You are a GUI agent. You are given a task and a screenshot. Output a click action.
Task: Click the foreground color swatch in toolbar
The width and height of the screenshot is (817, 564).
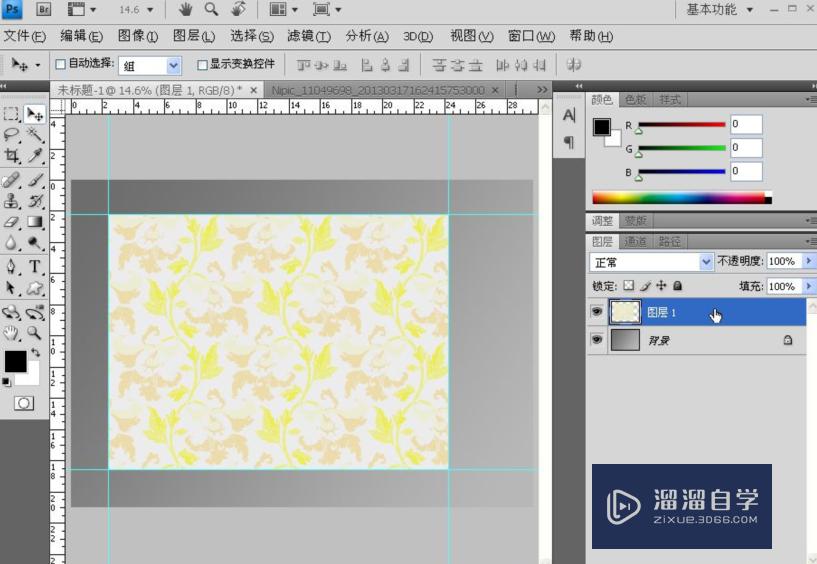15,362
